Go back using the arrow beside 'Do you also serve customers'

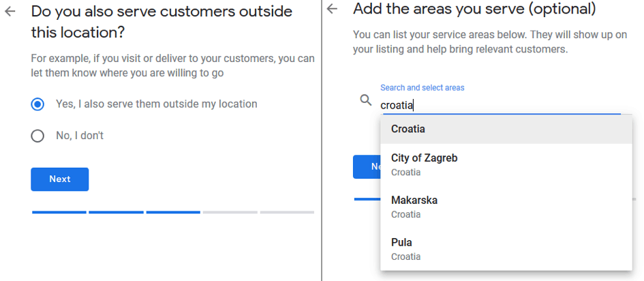point(10,12)
